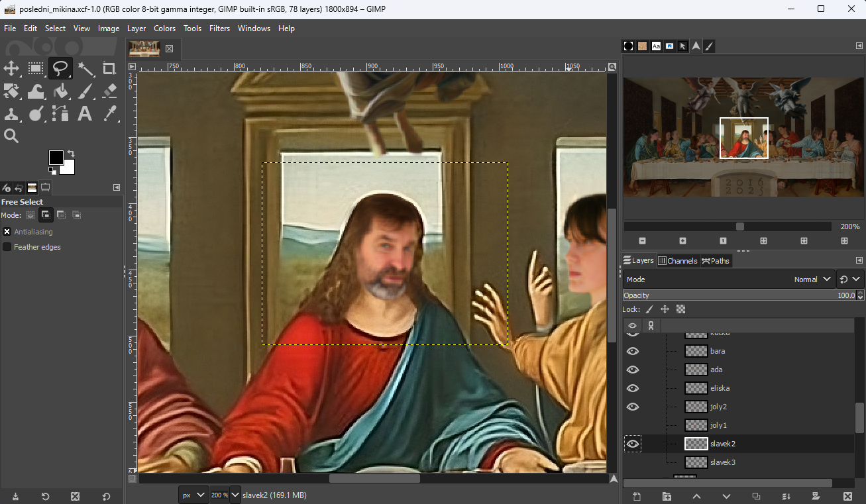Hide the ada layer
Viewport: 866px width, 504px height.
pyautogui.click(x=633, y=370)
